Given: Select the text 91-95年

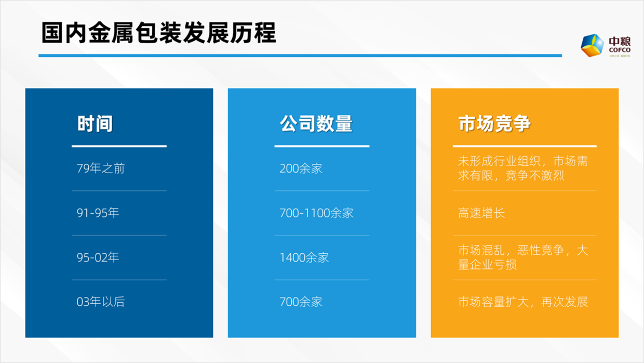Looking at the screenshot, I should (x=98, y=213).
